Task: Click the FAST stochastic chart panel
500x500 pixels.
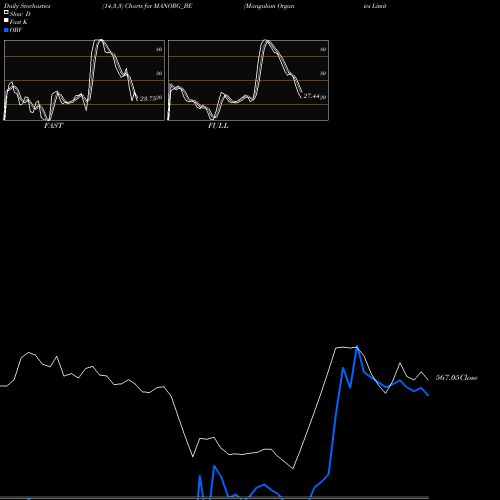Action: (84, 80)
